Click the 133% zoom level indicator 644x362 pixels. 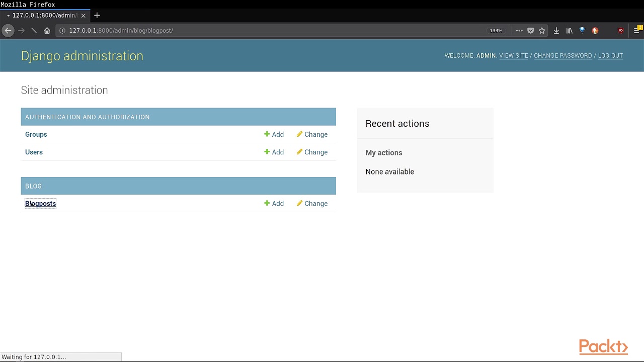tap(496, 31)
